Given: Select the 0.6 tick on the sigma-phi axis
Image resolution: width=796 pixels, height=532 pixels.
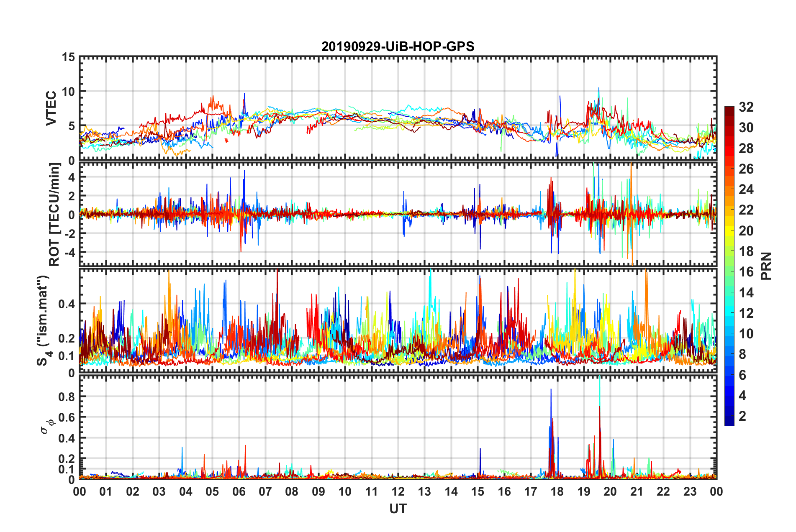Looking at the screenshot, I should [x=67, y=417].
